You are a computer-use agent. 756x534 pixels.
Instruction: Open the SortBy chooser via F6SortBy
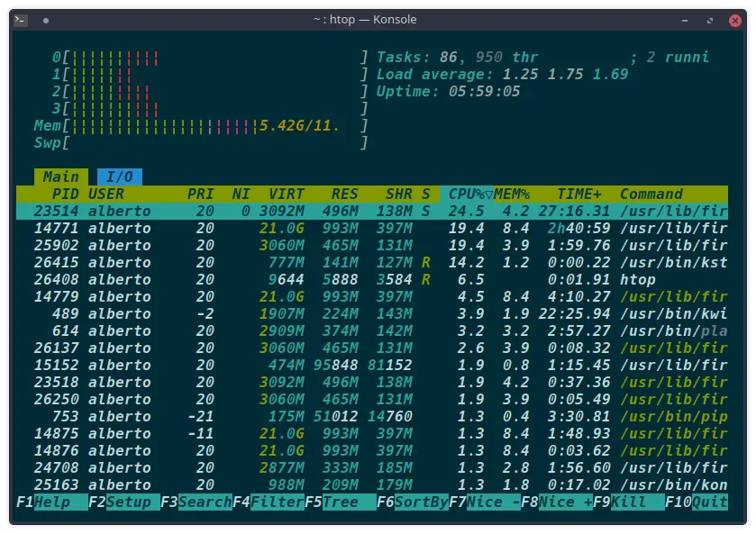(414, 502)
